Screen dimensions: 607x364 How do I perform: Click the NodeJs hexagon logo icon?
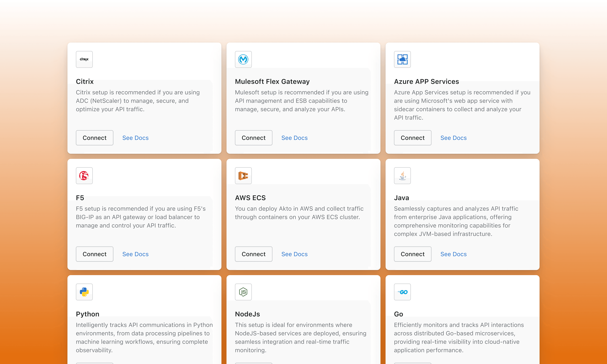click(x=243, y=292)
